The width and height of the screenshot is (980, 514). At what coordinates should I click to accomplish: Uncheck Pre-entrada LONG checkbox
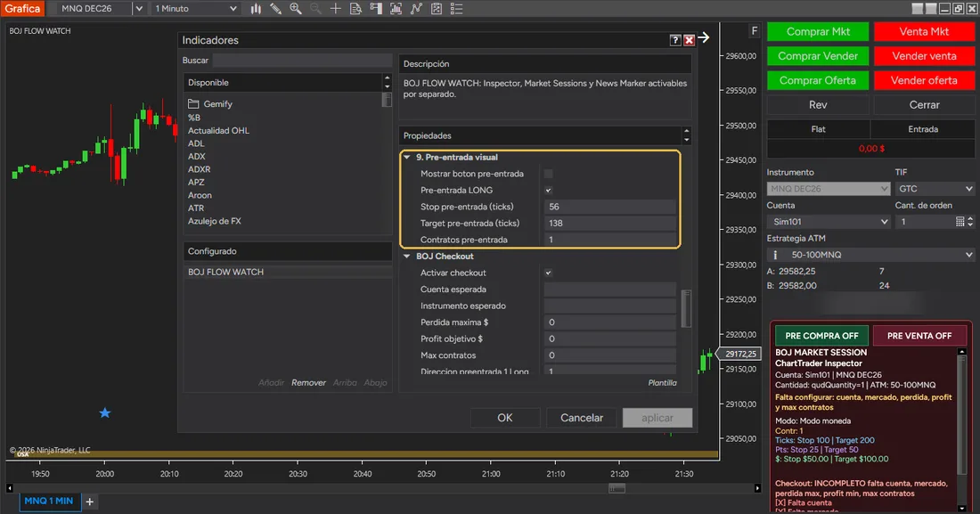coord(548,190)
